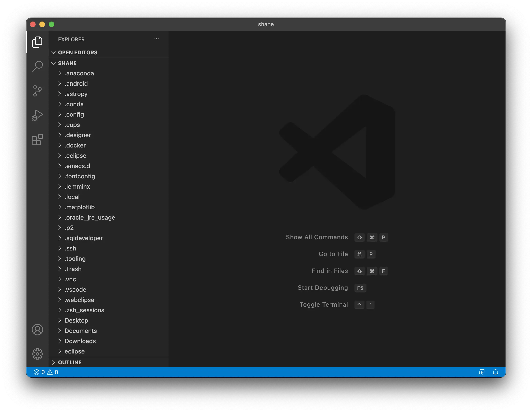Open the Search view in activity bar
The height and width of the screenshot is (412, 532).
[37, 66]
